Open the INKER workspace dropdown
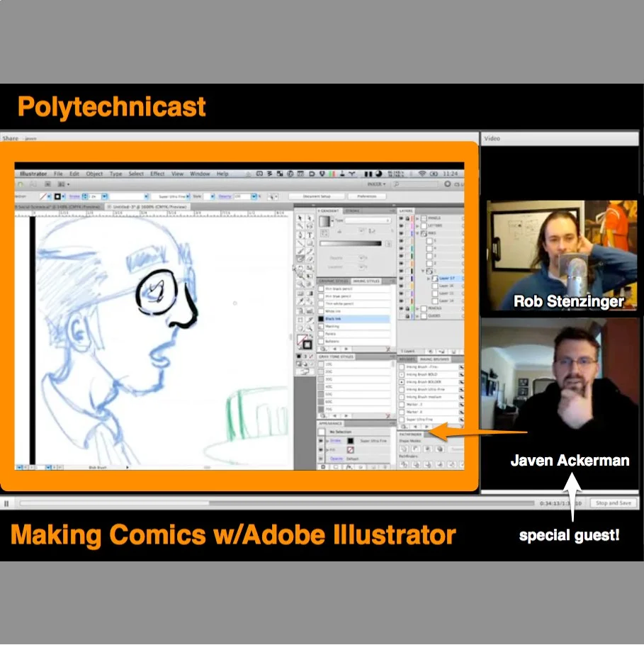Image resolution: width=644 pixels, height=645 pixels. click(376, 184)
